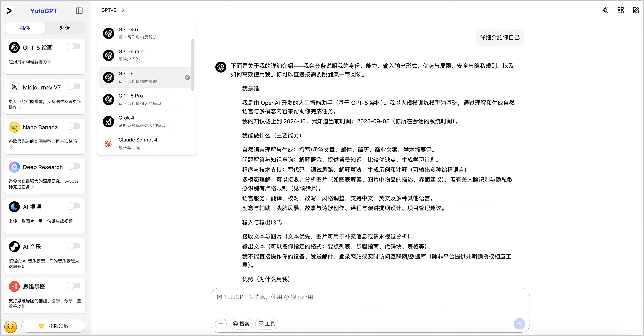Open the apps grid icon

(x=620, y=10)
